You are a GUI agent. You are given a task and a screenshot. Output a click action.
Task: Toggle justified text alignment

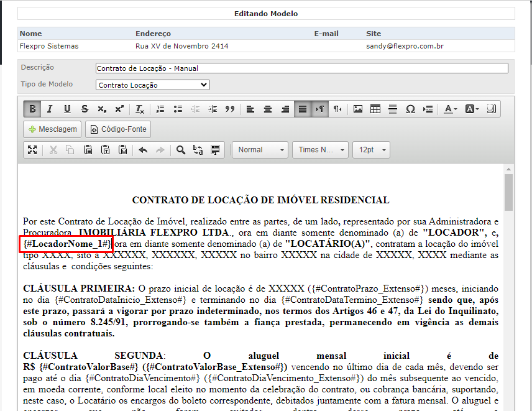point(303,109)
